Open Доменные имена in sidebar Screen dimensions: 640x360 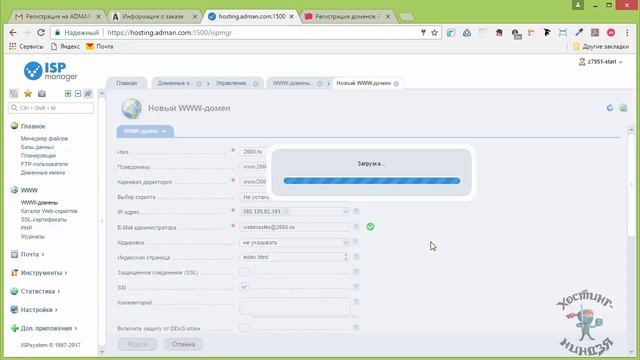42,173
